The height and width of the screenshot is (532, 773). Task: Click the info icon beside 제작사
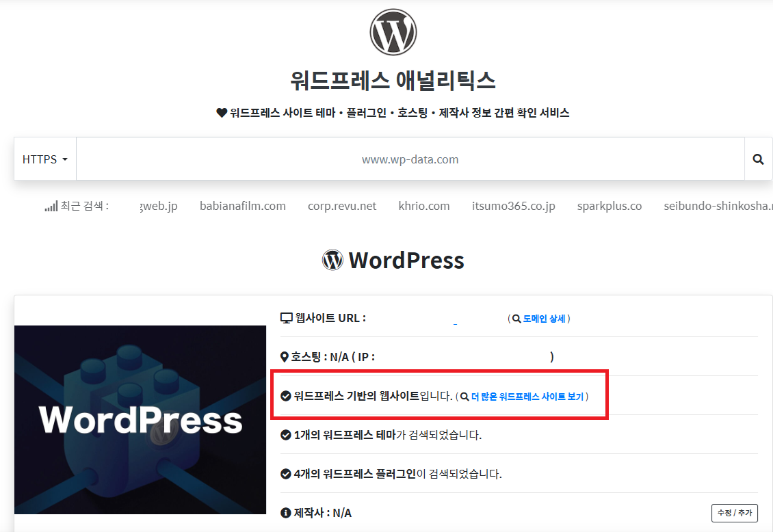coord(285,513)
